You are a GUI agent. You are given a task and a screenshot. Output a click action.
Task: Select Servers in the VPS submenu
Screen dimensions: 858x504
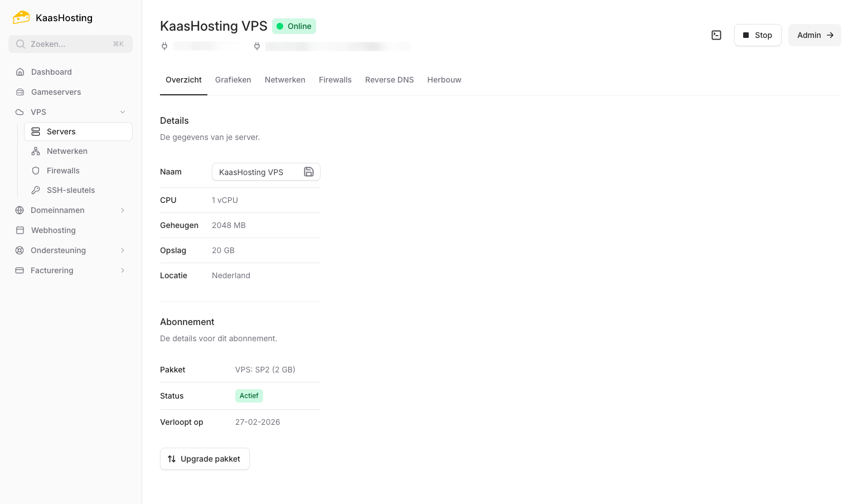(61, 132)
